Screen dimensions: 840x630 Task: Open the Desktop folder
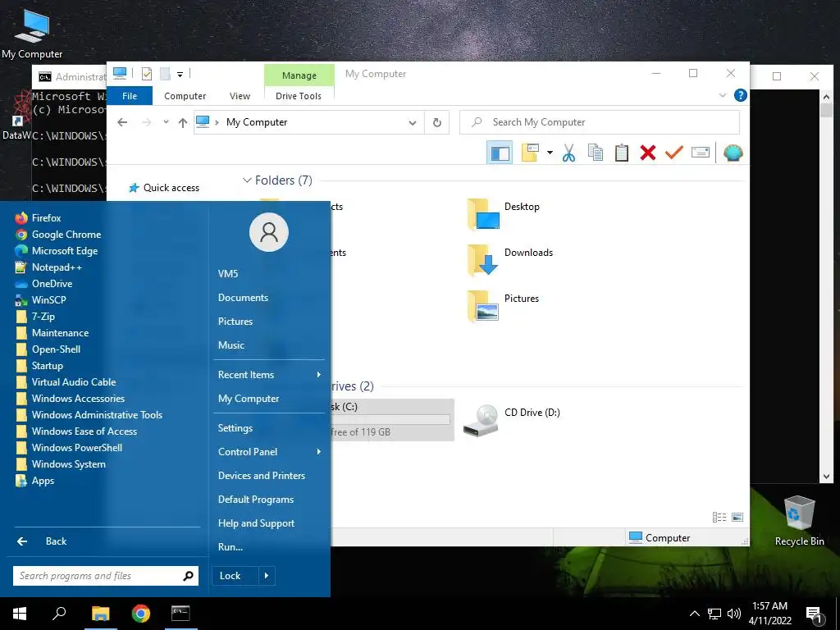(504, 214)
